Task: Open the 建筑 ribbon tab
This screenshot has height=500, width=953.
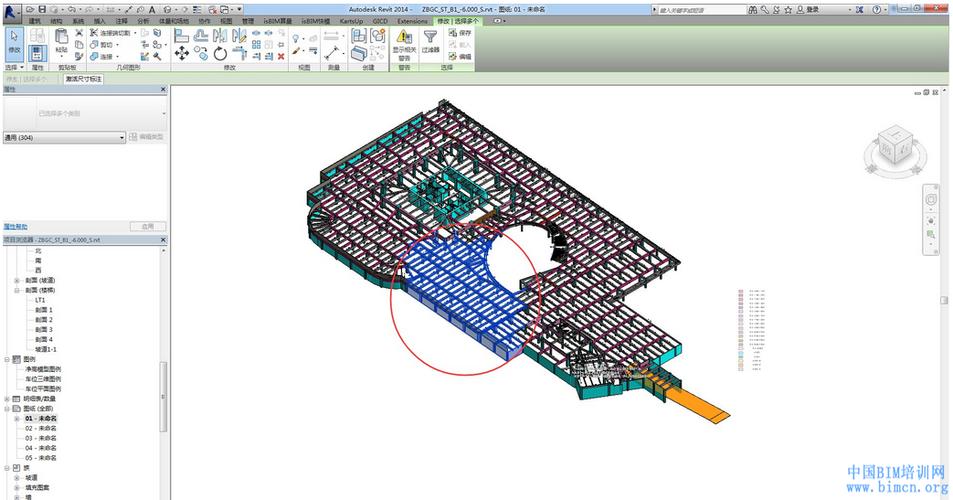Action: 35,21
